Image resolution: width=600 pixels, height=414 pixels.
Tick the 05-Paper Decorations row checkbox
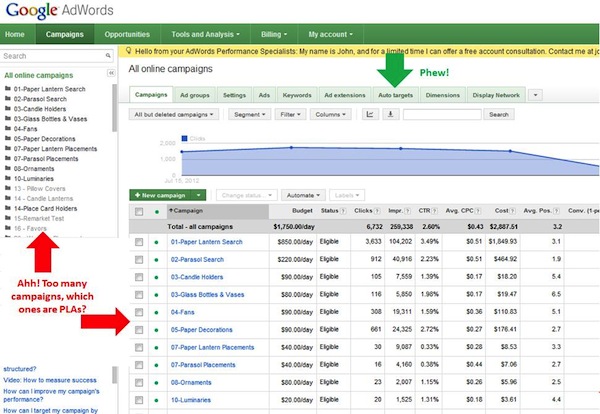click(x=138, y=330)
